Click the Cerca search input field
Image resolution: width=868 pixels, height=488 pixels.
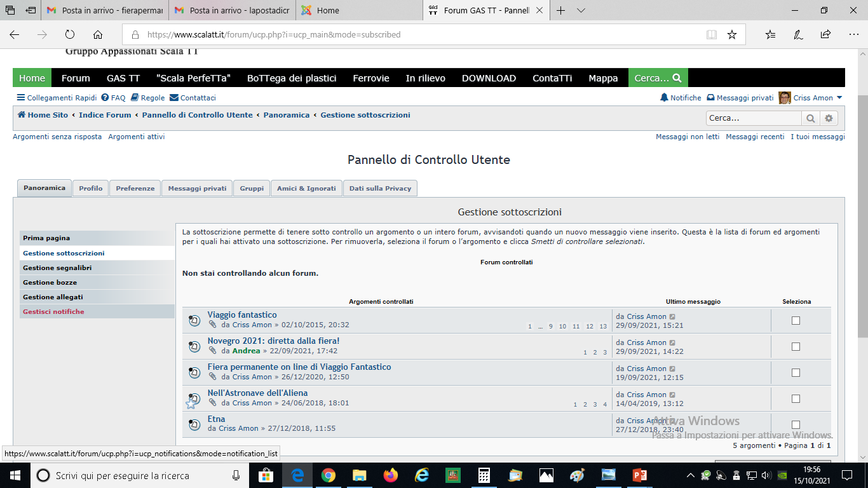[753, 118]
